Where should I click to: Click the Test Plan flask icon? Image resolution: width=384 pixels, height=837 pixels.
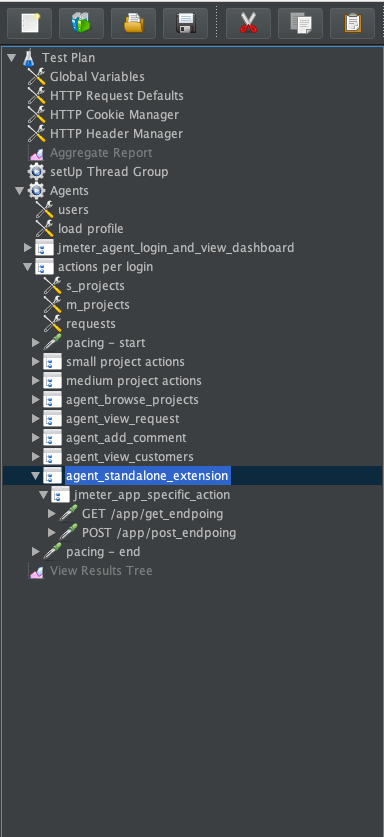click(29, 58)
